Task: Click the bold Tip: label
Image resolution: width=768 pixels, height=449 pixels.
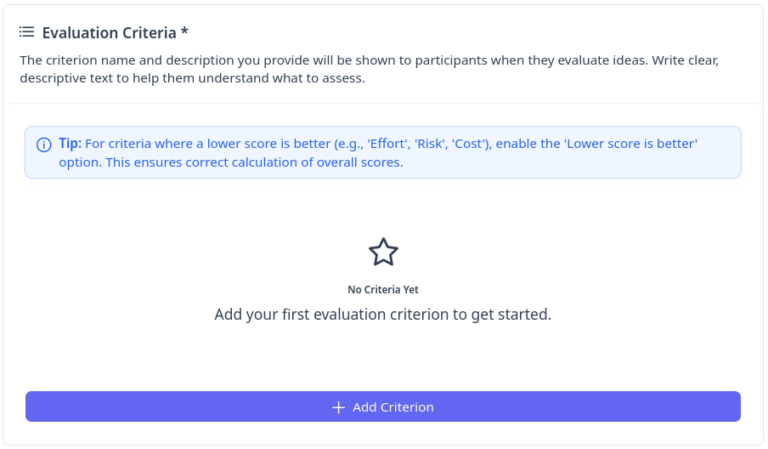Action: [68, 144]
